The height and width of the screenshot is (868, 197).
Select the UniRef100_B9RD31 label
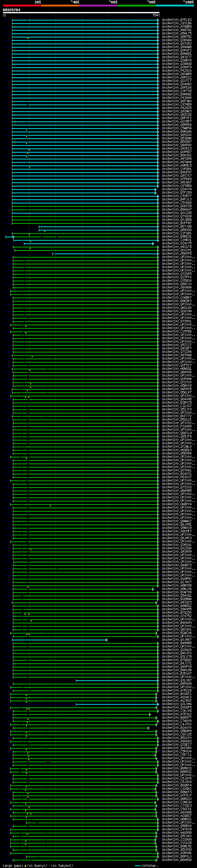point(177,236)
